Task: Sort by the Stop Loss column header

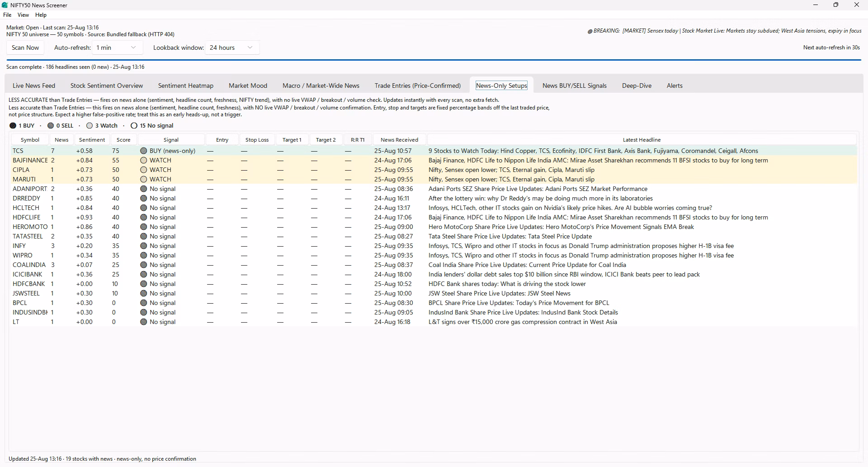Action: pyautogui.click(x=257, y=140)
